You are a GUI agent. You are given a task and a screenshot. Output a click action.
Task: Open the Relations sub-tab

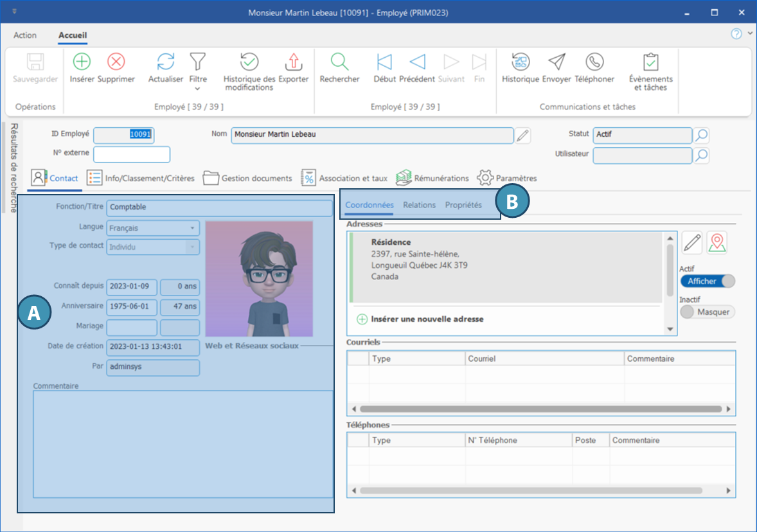pos(419,205)
